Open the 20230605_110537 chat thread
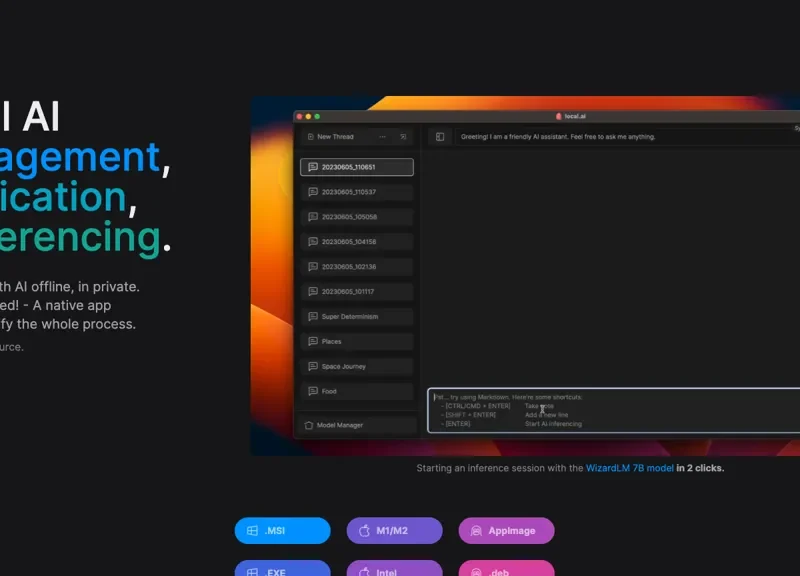800x576 pixels. coord(356,192)
